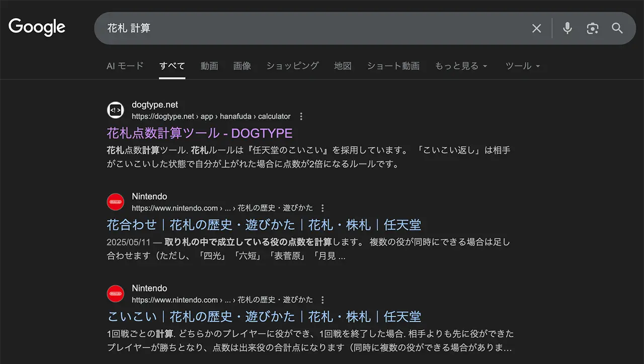Expand the もっと見る dropdown
644x364 pixels.
coord(461,66)
